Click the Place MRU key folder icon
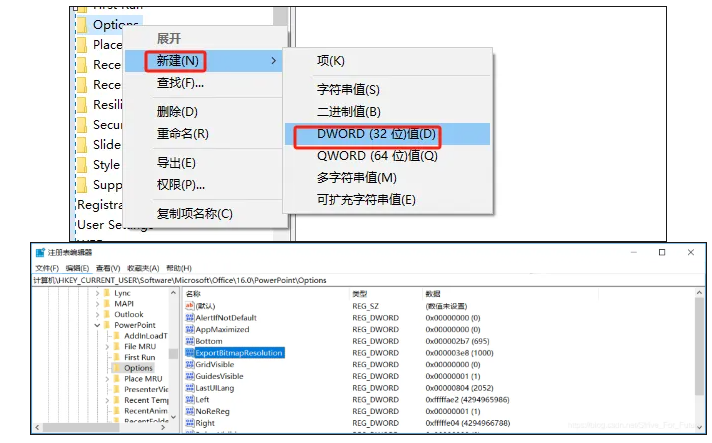The width and height of the screenshot is (712, 443). (117, 379)
